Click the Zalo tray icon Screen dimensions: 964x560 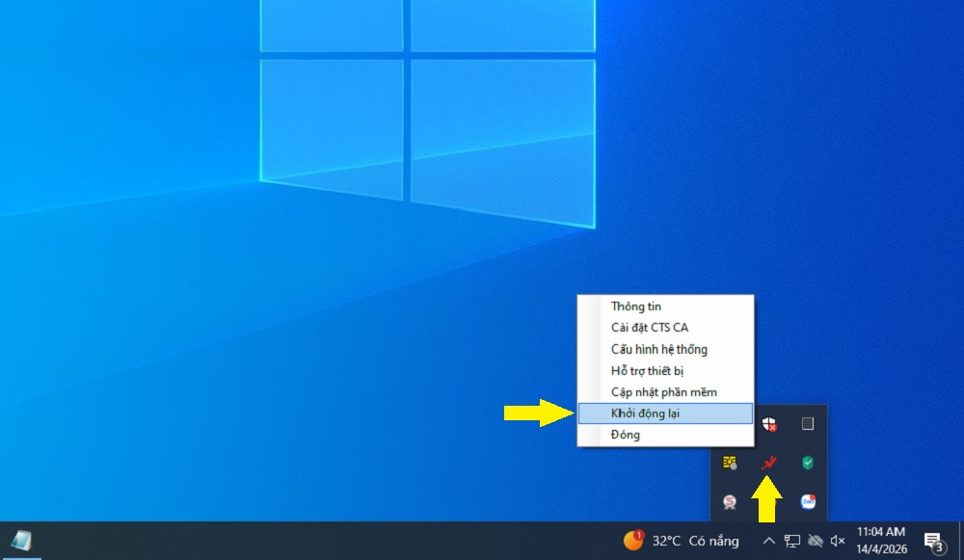pyautogui.click(x=808, y=502)
